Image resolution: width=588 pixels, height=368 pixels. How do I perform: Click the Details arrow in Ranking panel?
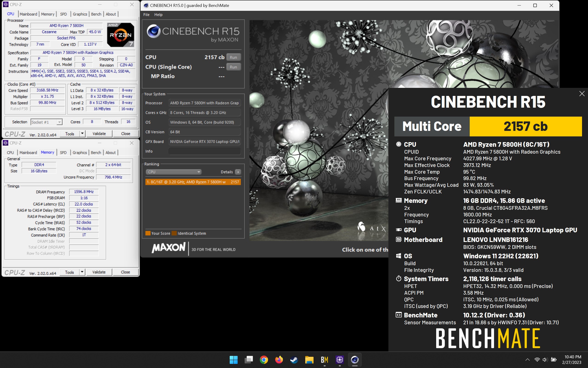pos(238,172)
